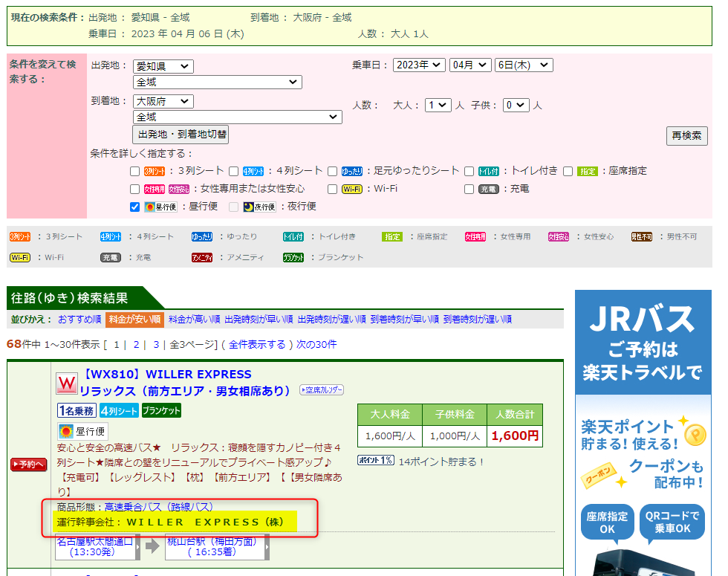Image resolution: width=728 pixels, height=576 pixels.
Task: Click the red 予約へ reservation icon
Action: point(29,465)
